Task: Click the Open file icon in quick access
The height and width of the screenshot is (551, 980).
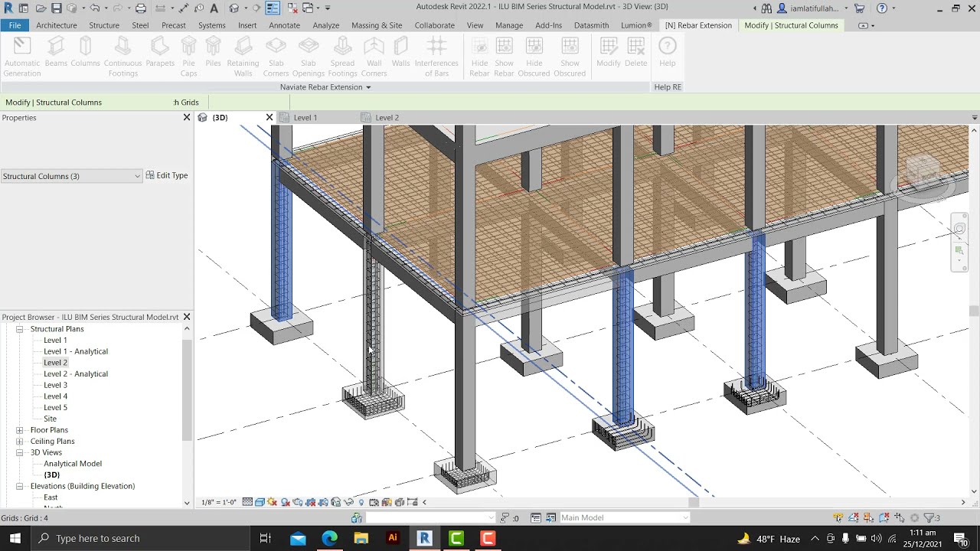Action: [41, 8]
